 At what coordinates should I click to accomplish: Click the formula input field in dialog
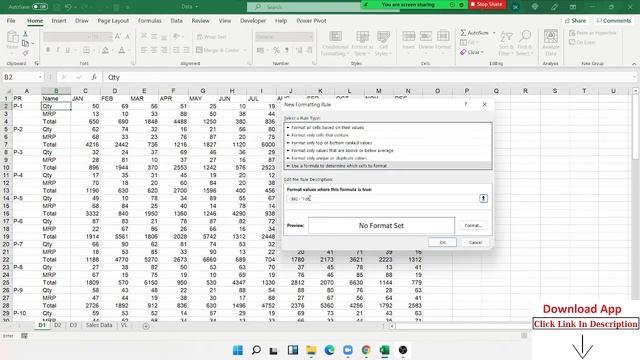point(382,198)
